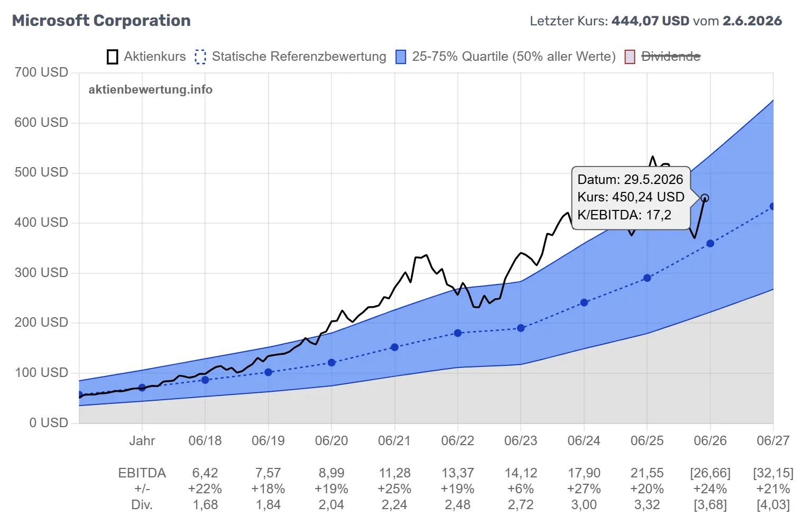The height and width of the screenshot is (525, 812).
Task: Click the reference valuation dot above 06/18
Action: 205,380
